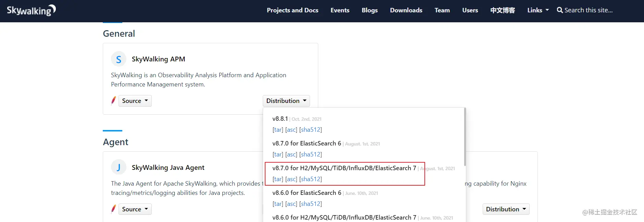Toggle Distribution dropdown for SkyWalking APM
This screenshot has height=222, width=644.
tap(286, 101)
